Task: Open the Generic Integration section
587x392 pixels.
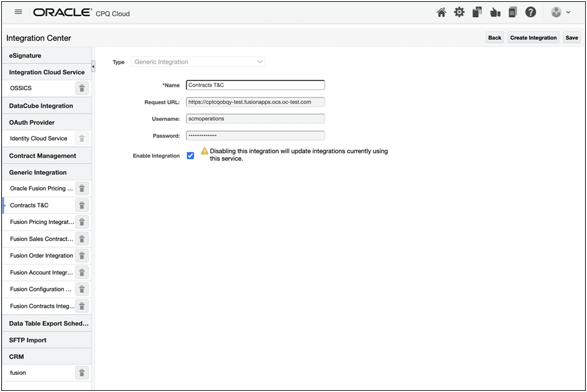Action: click(47, 172)
